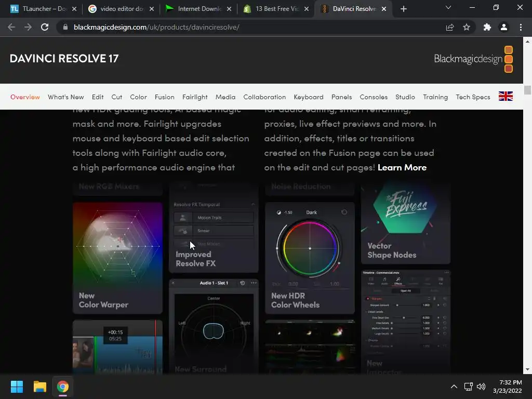Screen dimensions: 532x399
Task: Open the Media page link
Action: click(225, 97)
